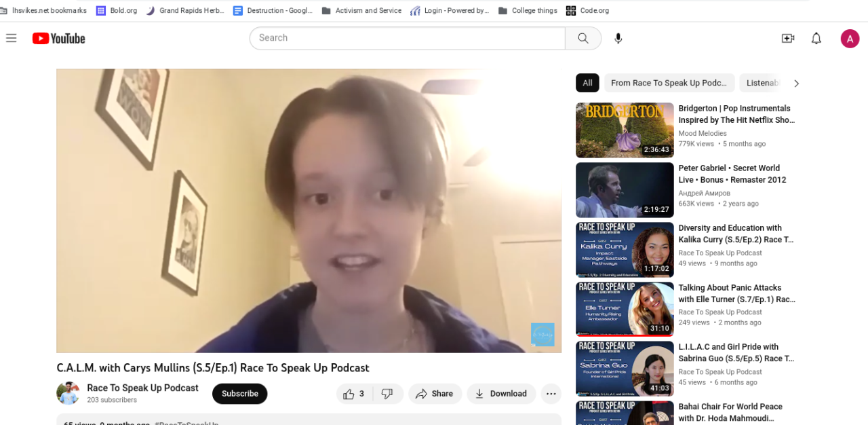Open the Bold.org bookmark
This screenshot has height=425, width=868.
(116, 10)
